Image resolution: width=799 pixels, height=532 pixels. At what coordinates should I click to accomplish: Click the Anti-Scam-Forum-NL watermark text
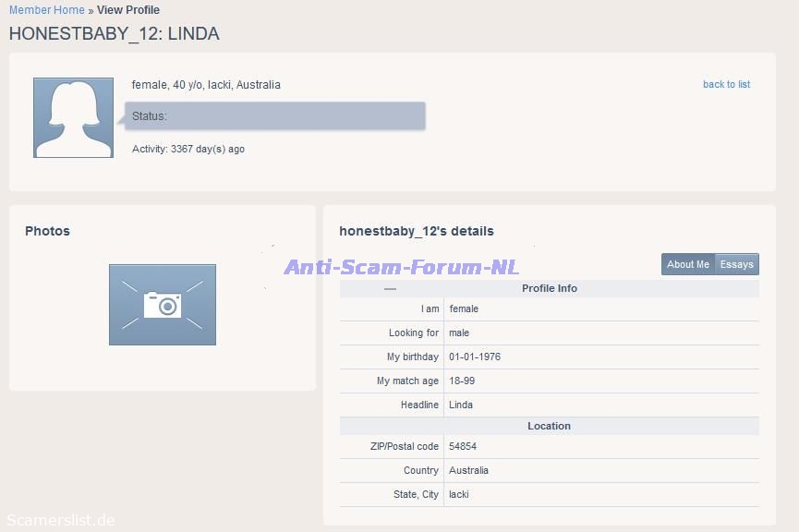tap(401, 267)
